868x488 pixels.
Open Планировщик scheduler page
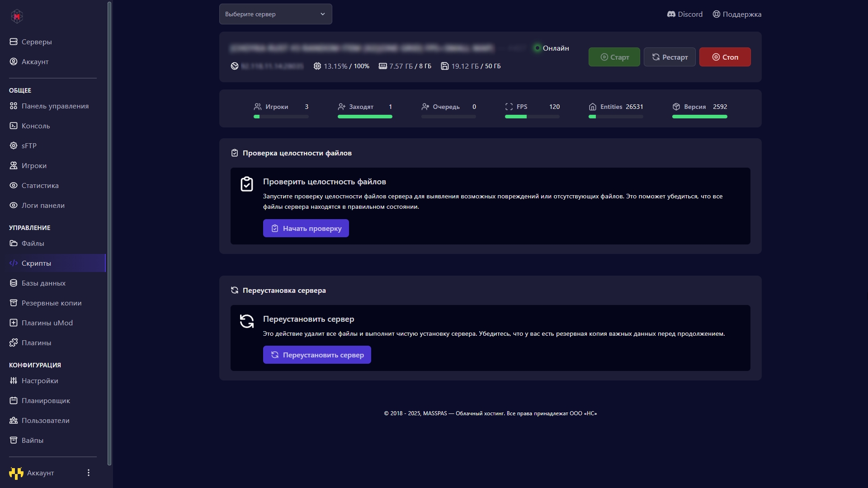click(46, 400)
